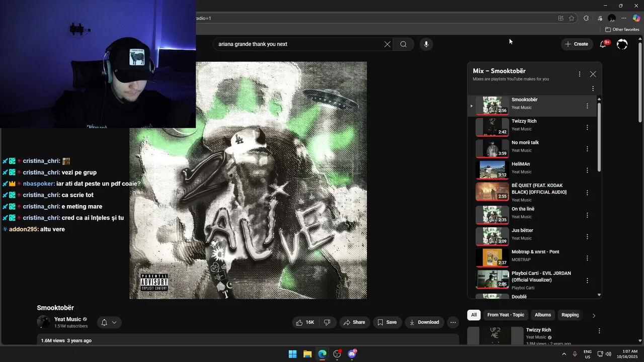Screen dimensions: 644x362
Task: Click the YouTube search magnifier button
Action: click(404, 44)
